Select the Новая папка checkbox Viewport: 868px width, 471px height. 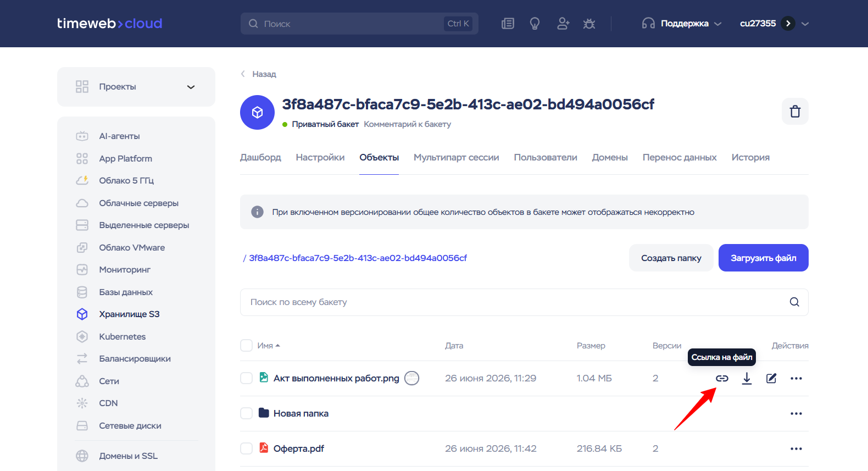(x=247, y=413)
